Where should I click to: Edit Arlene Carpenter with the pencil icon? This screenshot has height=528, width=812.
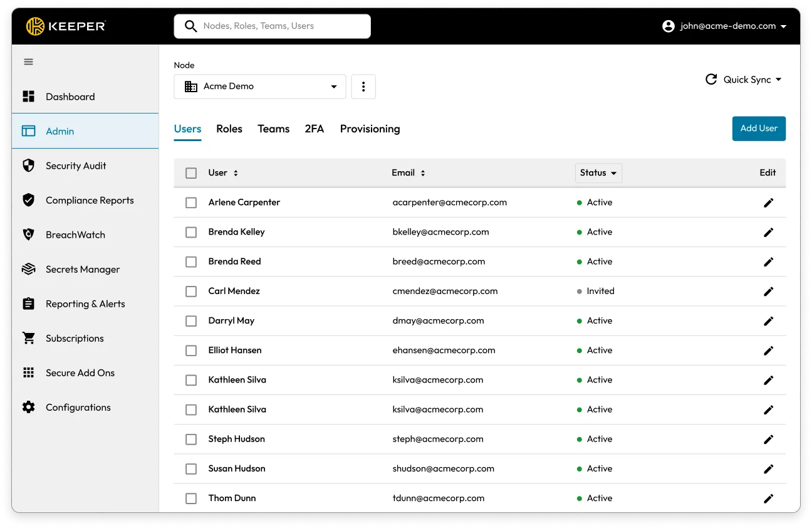[x=769, y=203]
